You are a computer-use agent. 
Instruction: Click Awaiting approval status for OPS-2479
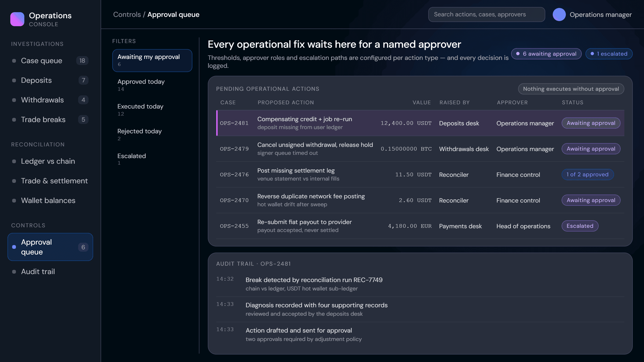(x=591, y=149)
